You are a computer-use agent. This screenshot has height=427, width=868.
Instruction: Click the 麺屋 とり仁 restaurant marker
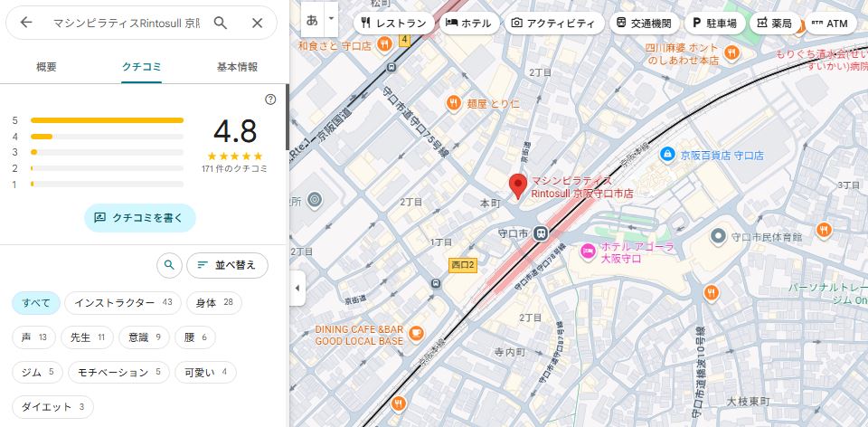click(454, 103)
